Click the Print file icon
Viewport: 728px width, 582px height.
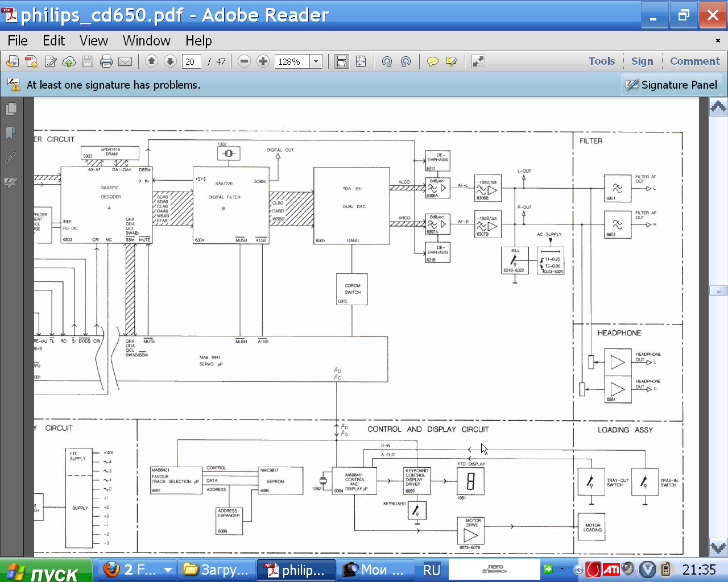pyautogui.click(x=106, y=61)
